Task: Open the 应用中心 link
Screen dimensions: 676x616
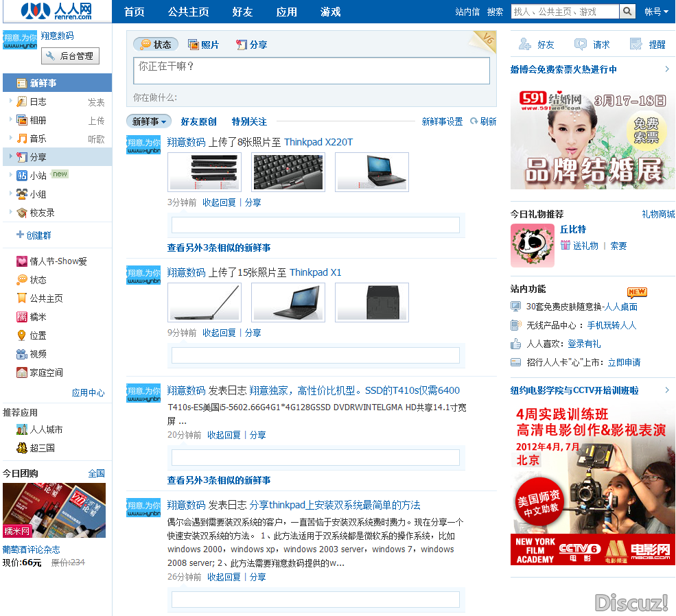Action: click(x=88, y=392)
